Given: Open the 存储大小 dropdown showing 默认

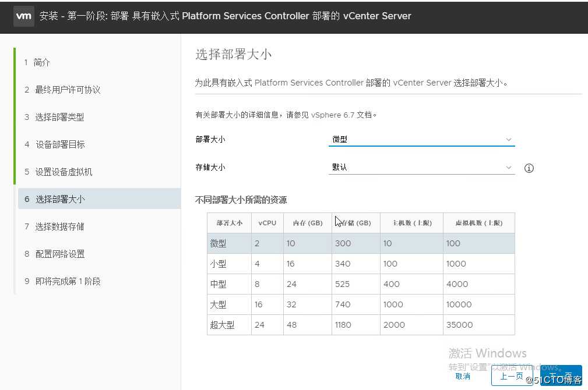Looking at the screenshot, I should pos(421,167).
